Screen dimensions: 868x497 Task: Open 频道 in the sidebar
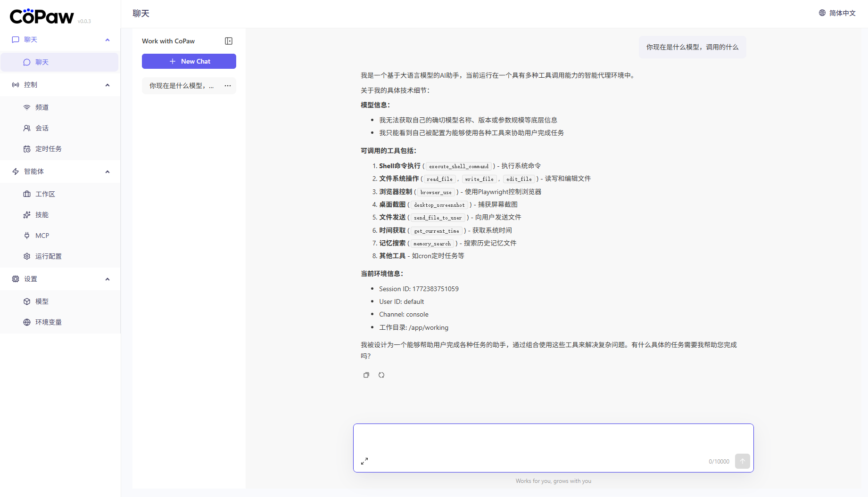(42, 107)
